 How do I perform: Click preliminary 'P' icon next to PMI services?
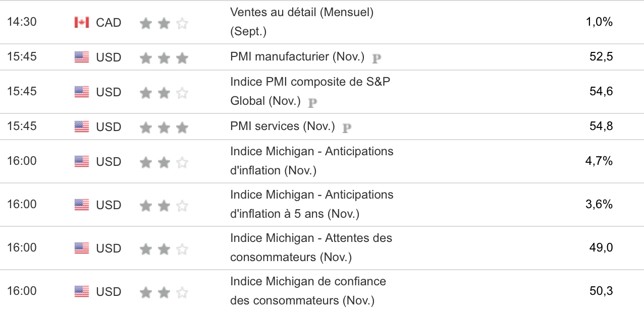(347, 128)
